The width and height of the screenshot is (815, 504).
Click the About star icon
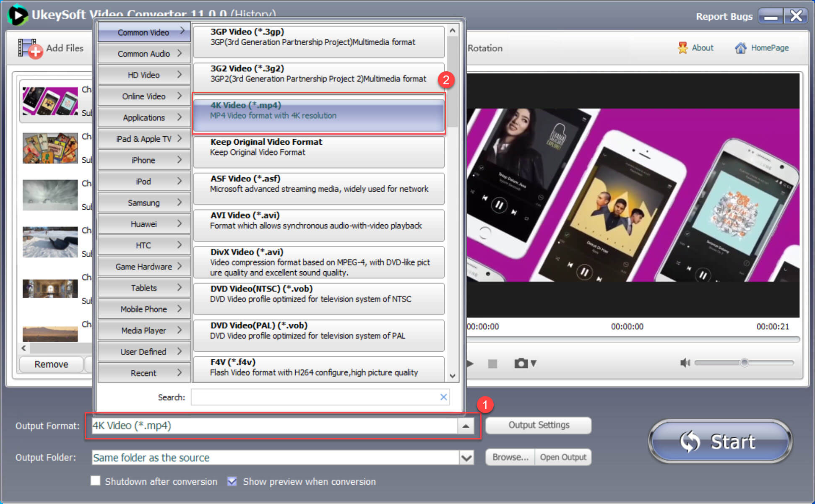(682, 48)
